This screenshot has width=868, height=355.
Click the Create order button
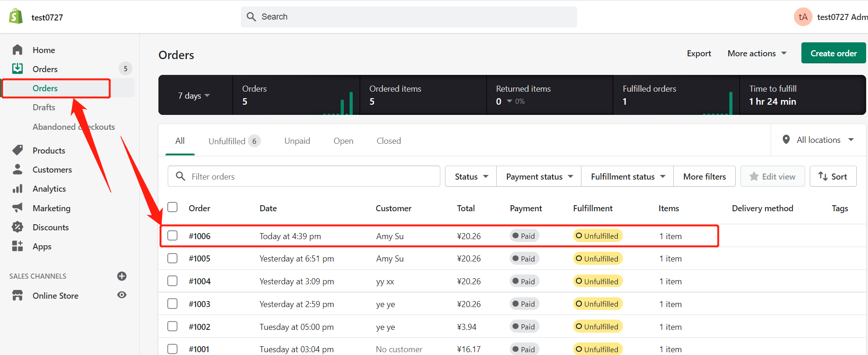[x=834, y=53]
